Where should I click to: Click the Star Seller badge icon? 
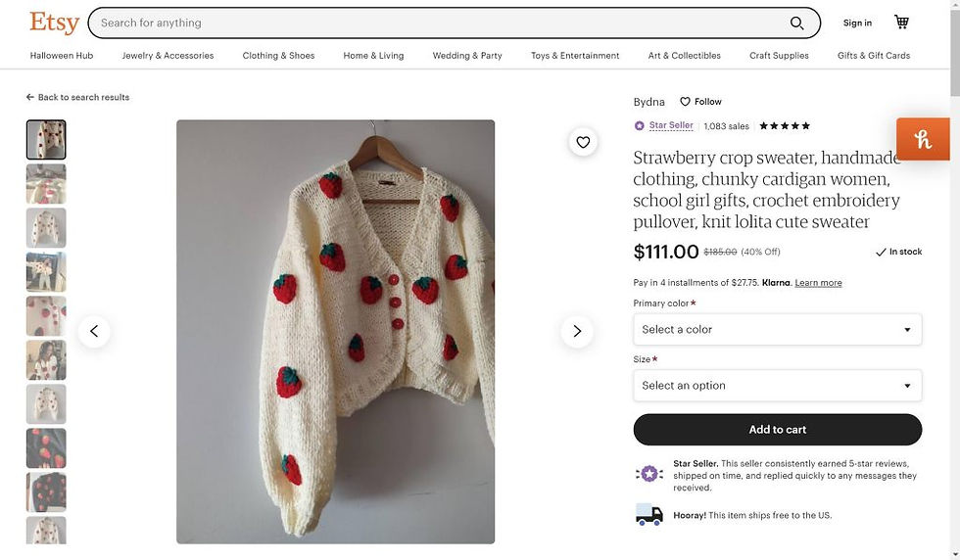[x=640, y=126]
